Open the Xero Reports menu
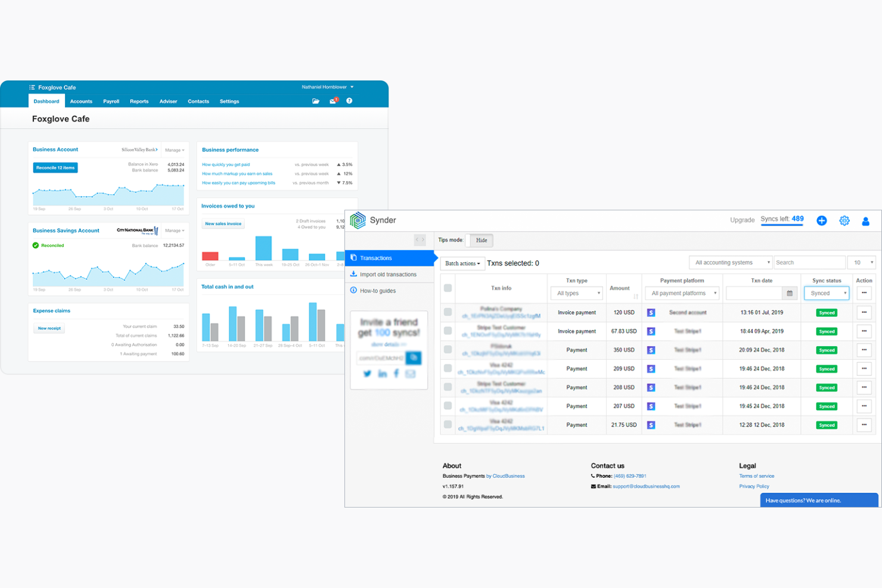 coord(139,101)
